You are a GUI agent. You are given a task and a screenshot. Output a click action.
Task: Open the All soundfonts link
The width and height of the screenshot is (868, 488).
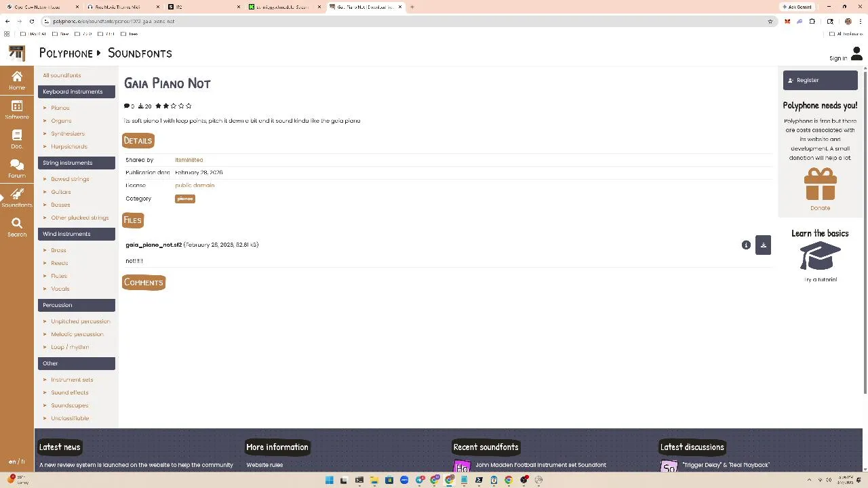(62, 75)
